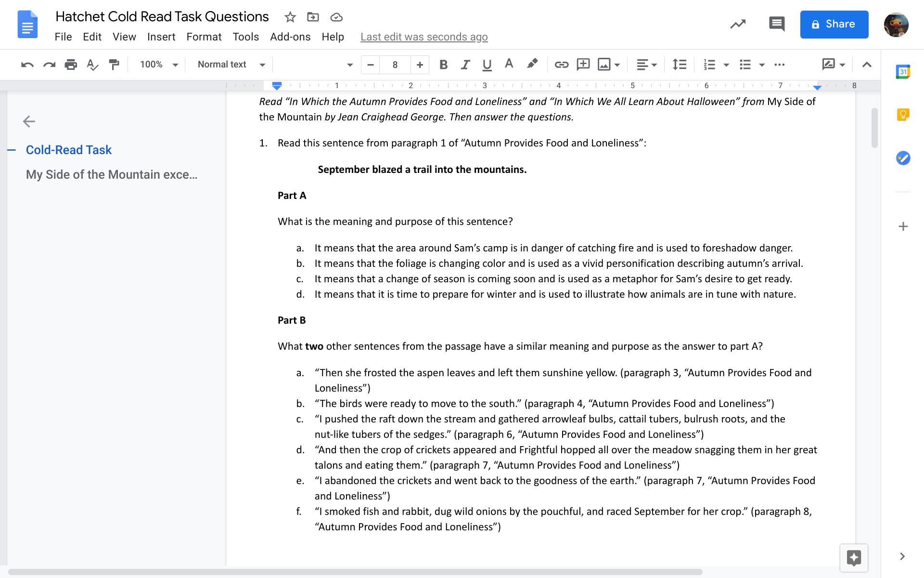Click the print icon

(x=71, y=65)
